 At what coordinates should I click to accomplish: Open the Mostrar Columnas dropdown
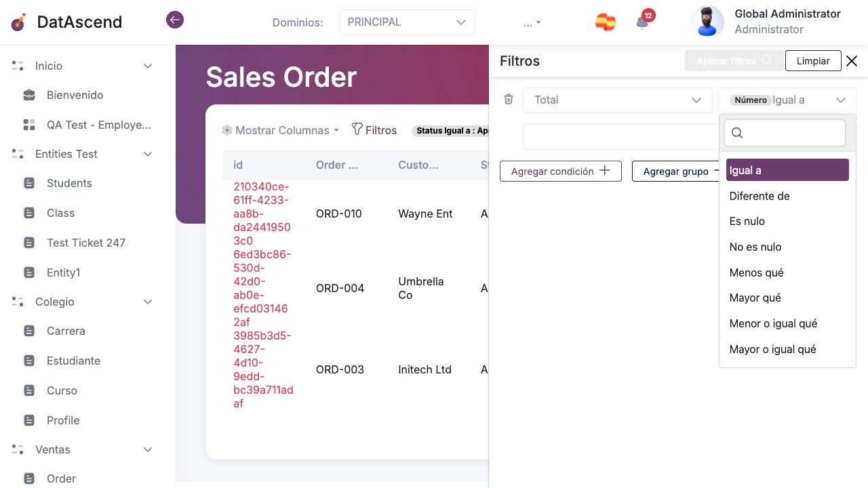tap(281, 130)
